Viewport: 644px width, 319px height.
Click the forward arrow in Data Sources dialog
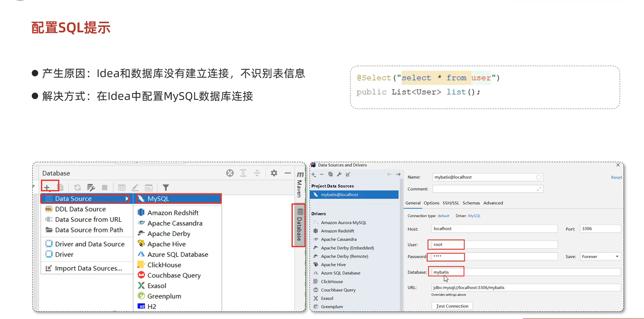point(398,174)
